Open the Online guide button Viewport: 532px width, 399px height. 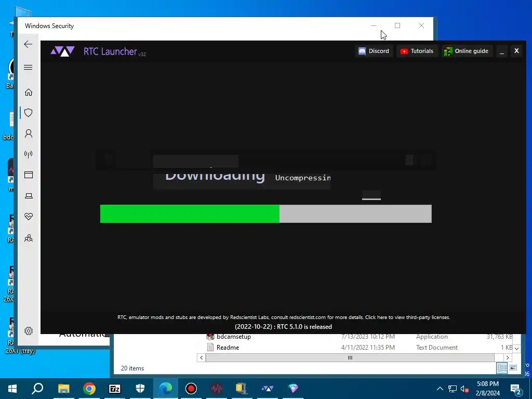click(x=466, y=51)
